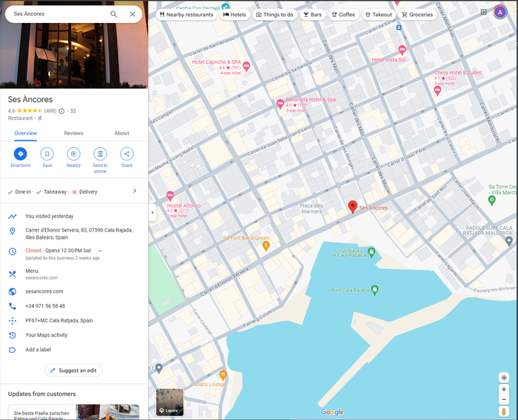Click the Plaça dels Mariners label
The image size is (518, 420).
tap(312, 209)
